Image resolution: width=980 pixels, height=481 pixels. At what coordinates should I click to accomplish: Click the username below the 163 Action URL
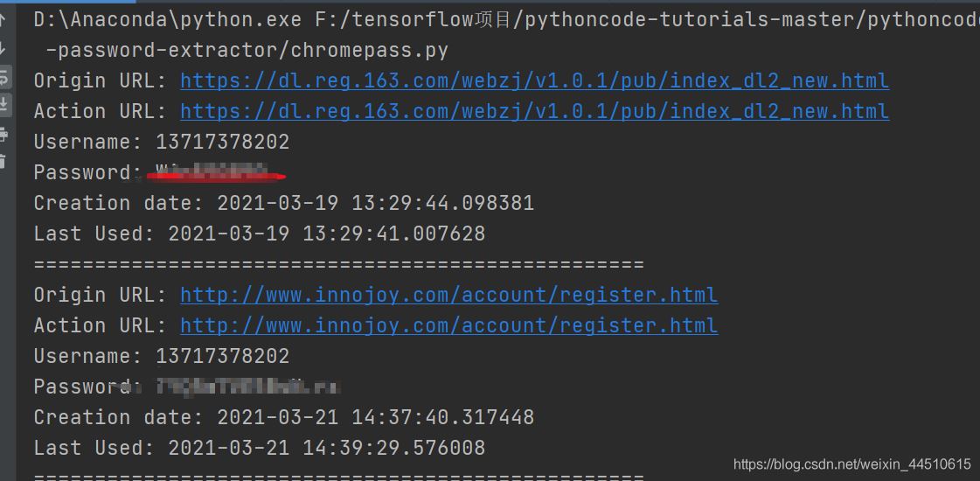[222, 142]
